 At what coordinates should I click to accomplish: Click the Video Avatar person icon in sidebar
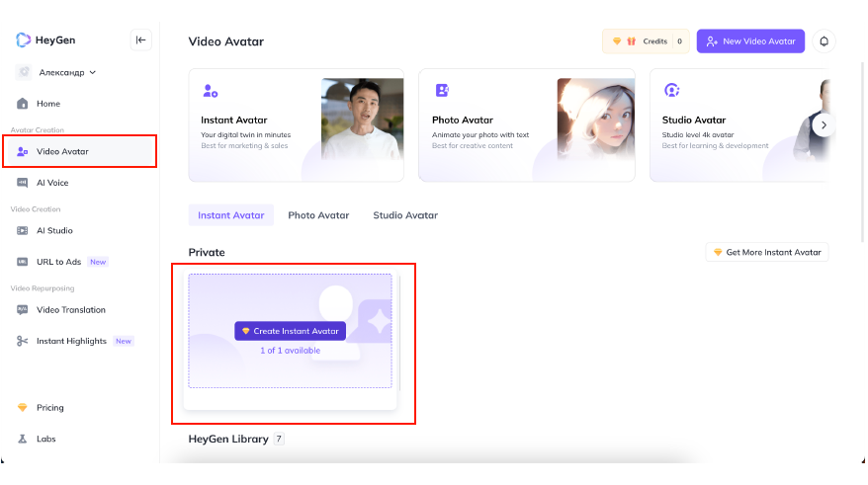22,151
